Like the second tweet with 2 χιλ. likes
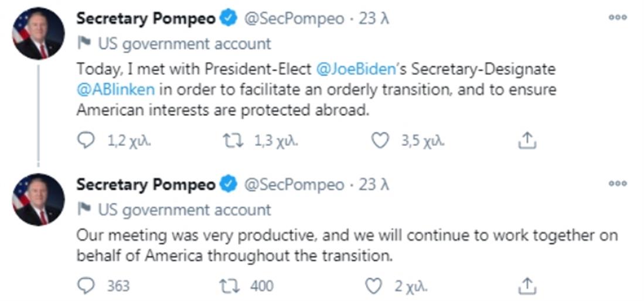Viewport: 644px width, 301px height. pos(373,286)
